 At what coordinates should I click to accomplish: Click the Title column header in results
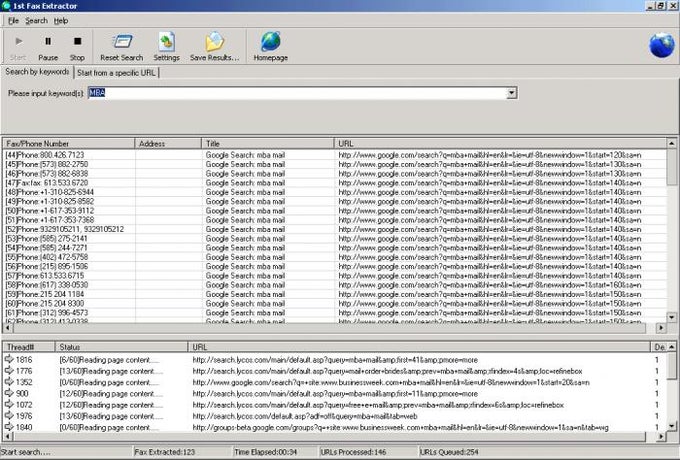[268, 144]
